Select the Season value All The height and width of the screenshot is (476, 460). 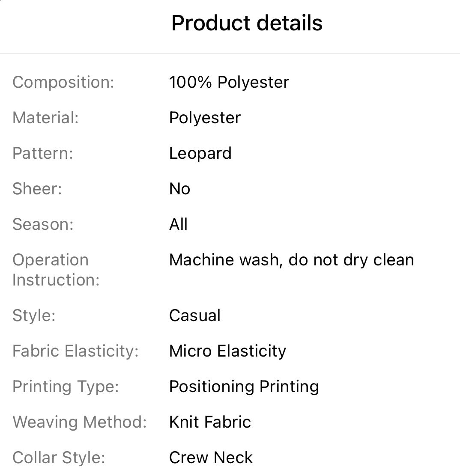tap(178, 224)
